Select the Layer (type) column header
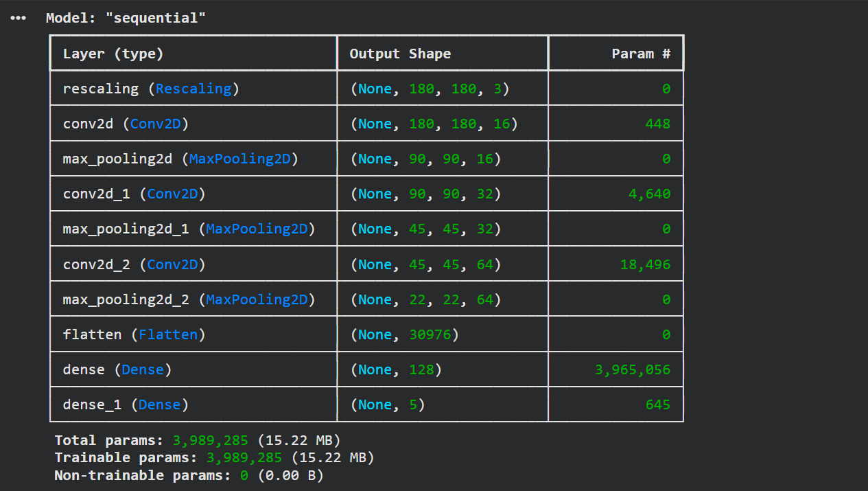Screen dimensions: 868x491 pyautogui.click(x=113, y=53)
